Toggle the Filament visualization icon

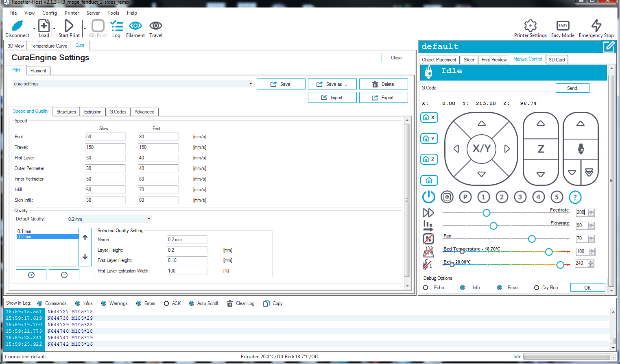(x=135, y=27)
